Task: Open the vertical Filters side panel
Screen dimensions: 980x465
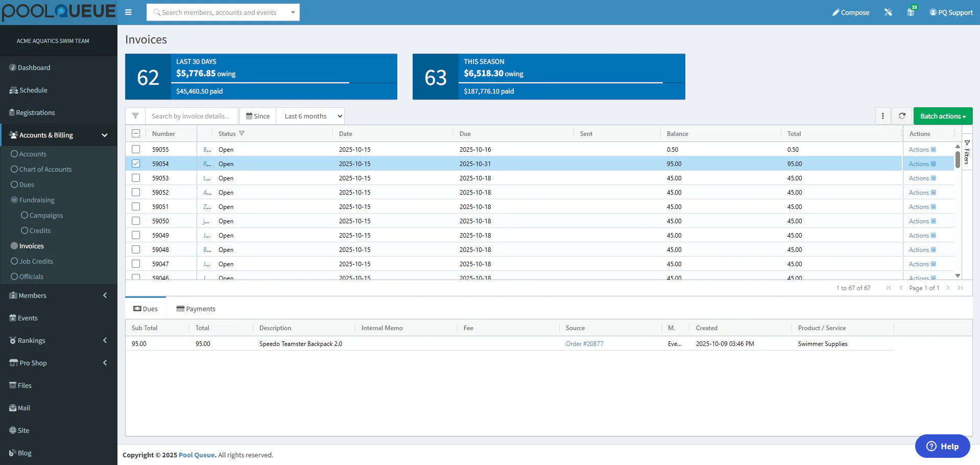Action: [967, 152]
